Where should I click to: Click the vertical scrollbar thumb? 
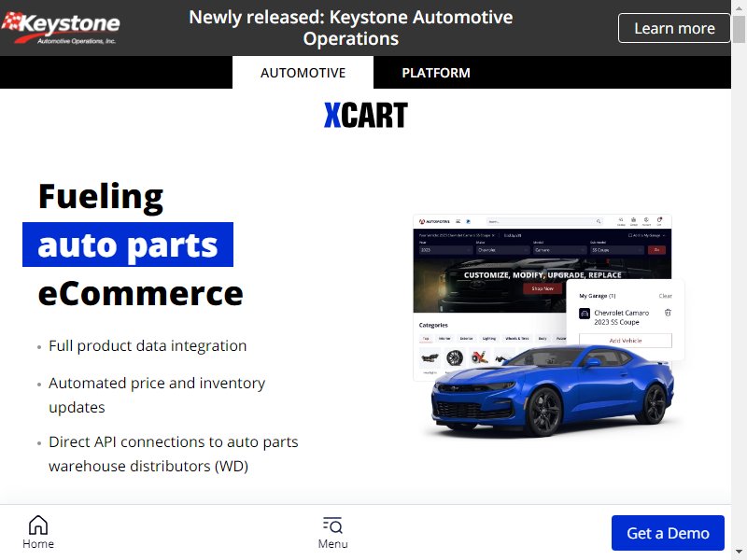(739, 29)
